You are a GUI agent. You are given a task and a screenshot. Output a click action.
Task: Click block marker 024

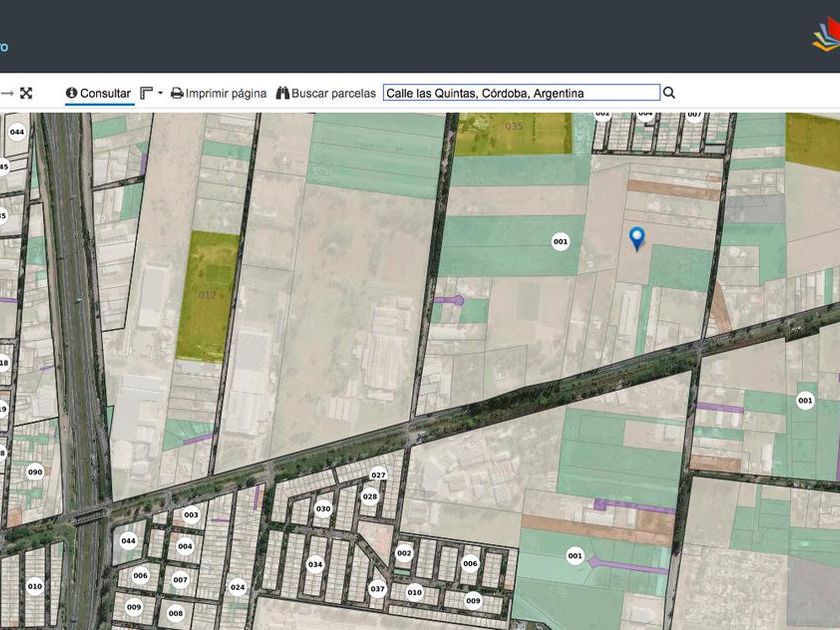click(237, 587)
